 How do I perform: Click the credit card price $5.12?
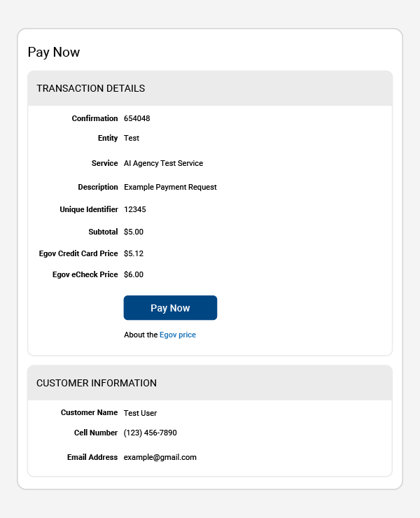pyautogui.click(x=134, y=253)
